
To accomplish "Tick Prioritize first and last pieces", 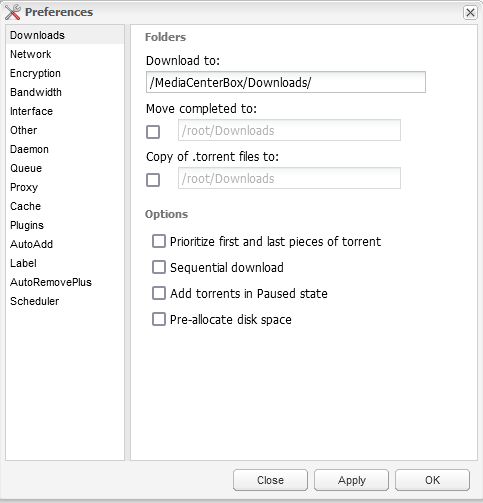I will 159,241.
